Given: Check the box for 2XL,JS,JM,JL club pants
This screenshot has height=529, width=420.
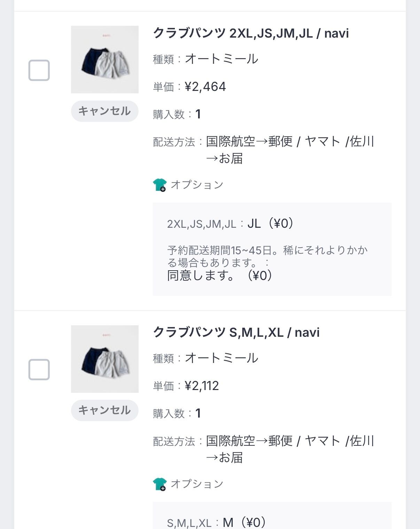Looking at the screenshot, I should click(39, 70).
